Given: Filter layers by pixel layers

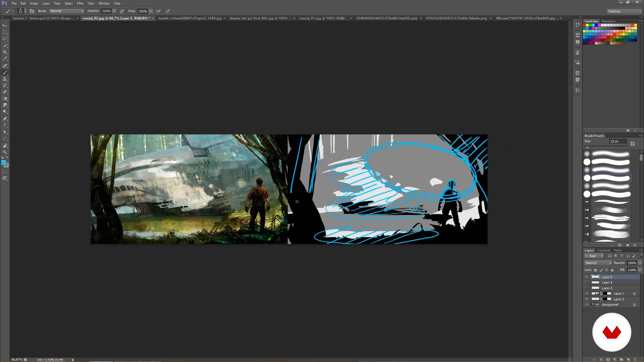Looking at the screenshot, I should (610, 256).
